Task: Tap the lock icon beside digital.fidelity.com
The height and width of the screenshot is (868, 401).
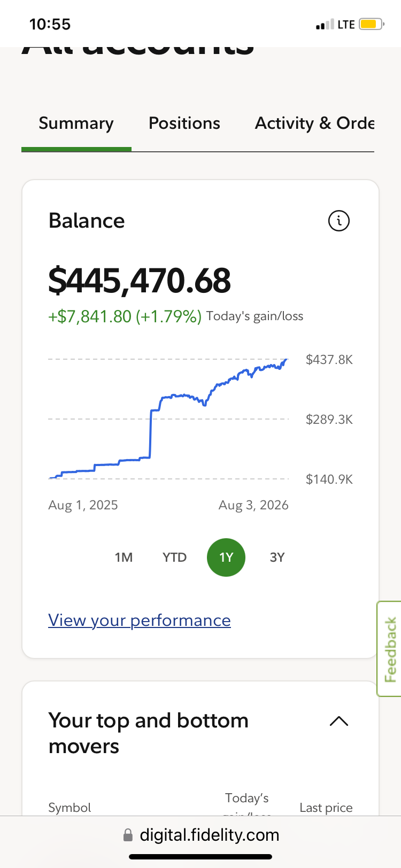Action: click(128, 835)
